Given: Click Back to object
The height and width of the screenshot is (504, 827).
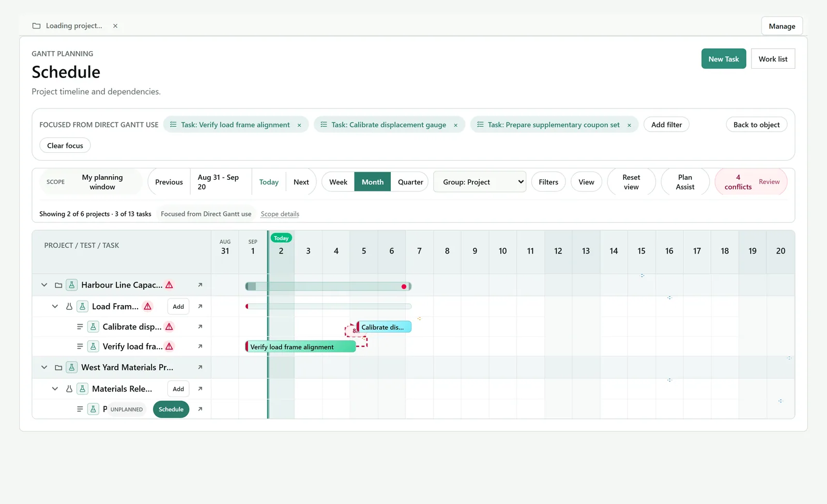Looking at the screenshot, I should click(x=756, y=125).
